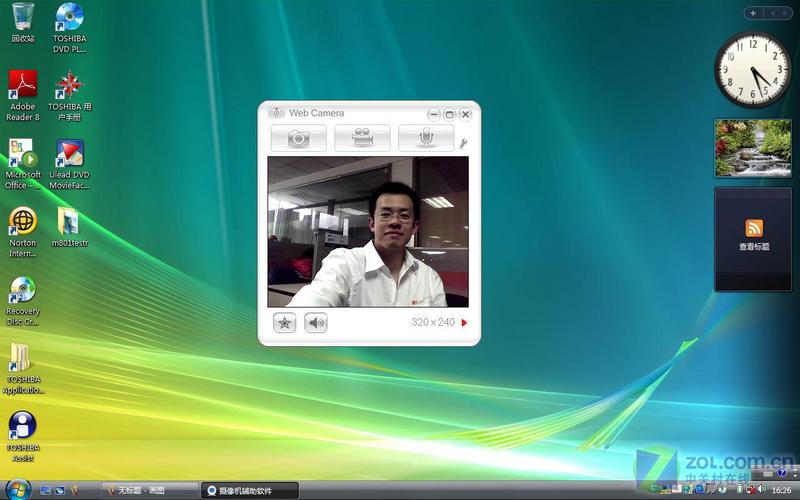Screen dimensions: 800x500
Task: Click the Web Camera title bar icon
Action: pyautogui.click(x=277, y=113)
